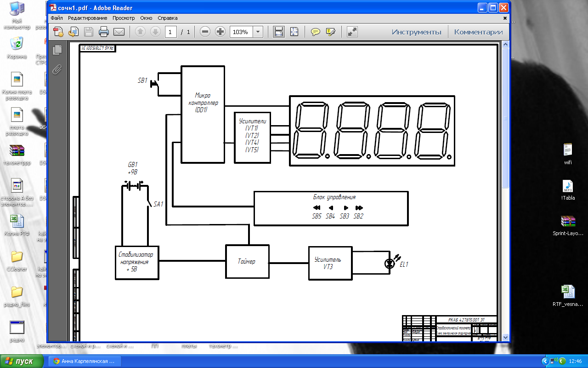Toggle fit-to-window-width scrolling mode

278,32
